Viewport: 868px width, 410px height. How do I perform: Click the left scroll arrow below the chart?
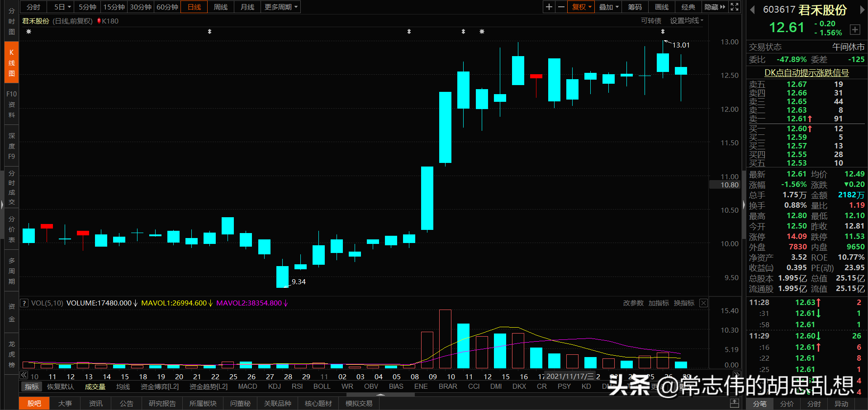point(24,375)
